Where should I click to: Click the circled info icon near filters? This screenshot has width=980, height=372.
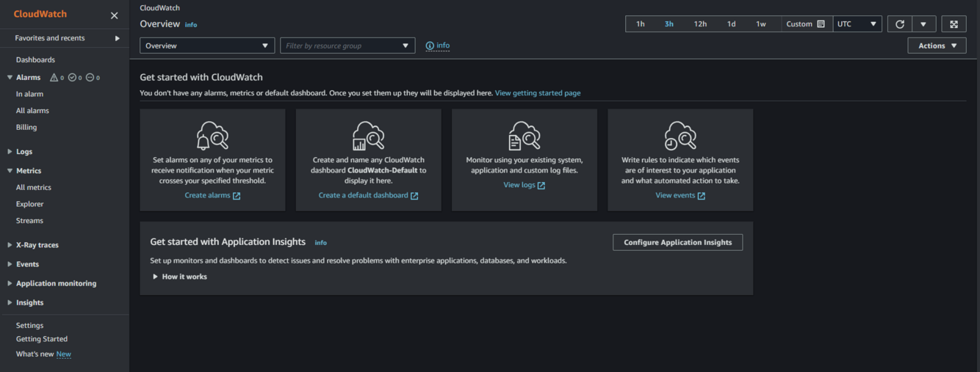[430, 45]
